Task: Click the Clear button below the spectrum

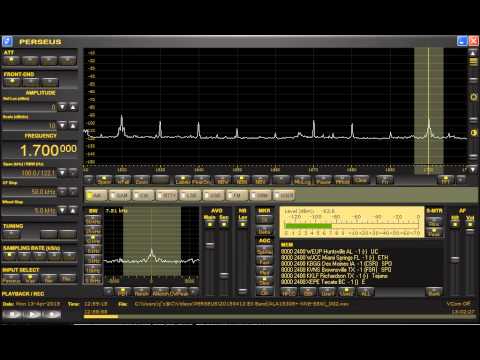Action: click(361, 180)
